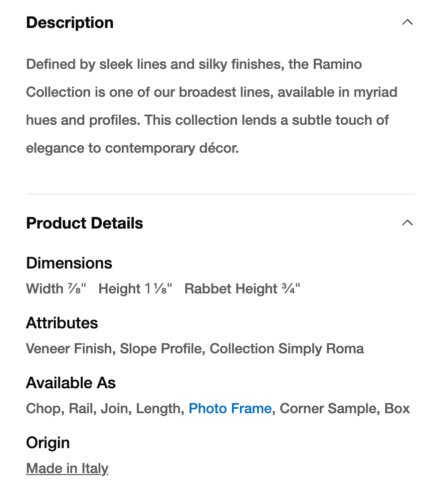Click the Dimensions subheading
Screen dimensions: 437x504
[69, 263]
